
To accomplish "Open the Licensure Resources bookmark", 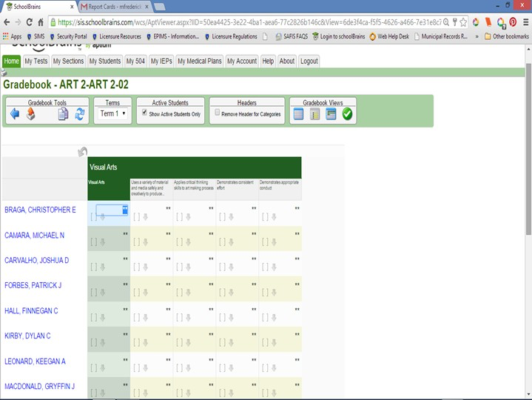I will pos(117,36).
